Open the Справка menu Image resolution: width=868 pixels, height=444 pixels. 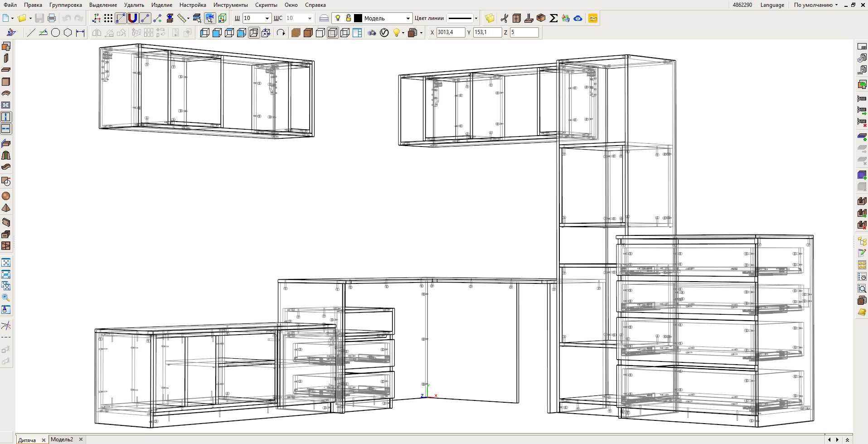click(315, 5)
